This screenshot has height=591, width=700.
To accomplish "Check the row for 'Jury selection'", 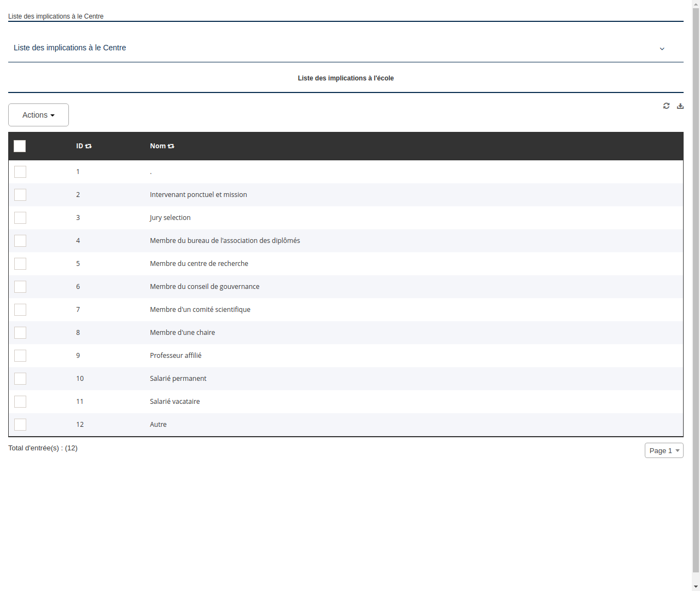I will click(x=20, y=217).
